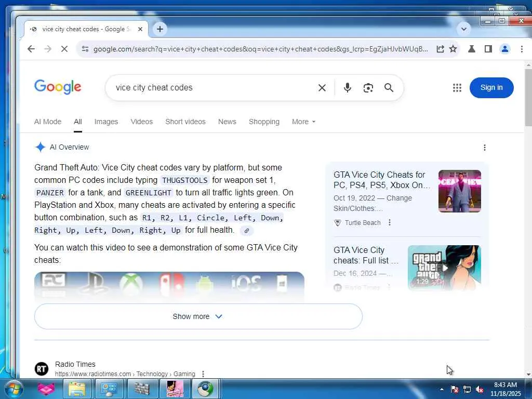Open Radio Times result options menu
This screenshot has height=399, width=532.
coord(203,374)
